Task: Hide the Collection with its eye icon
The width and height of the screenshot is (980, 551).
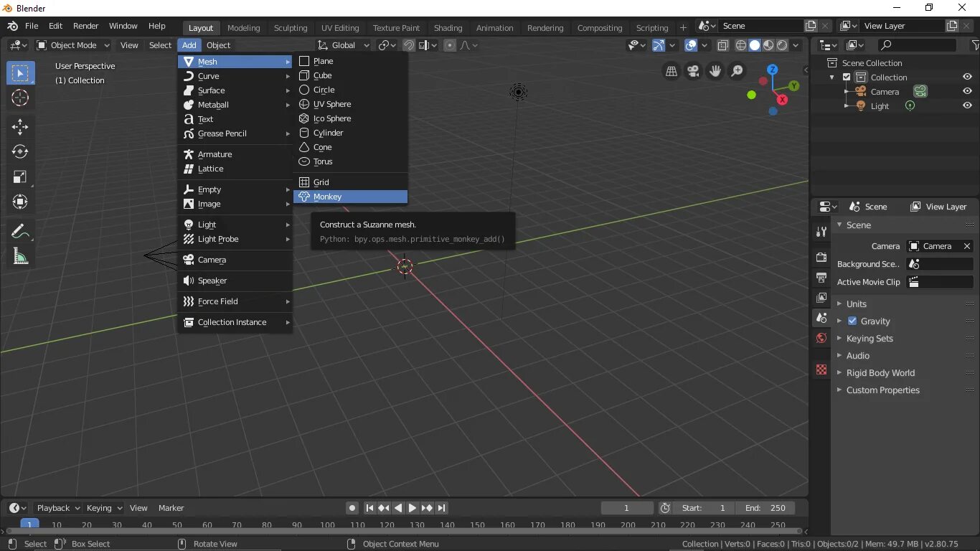Action: tap(967, 77)
